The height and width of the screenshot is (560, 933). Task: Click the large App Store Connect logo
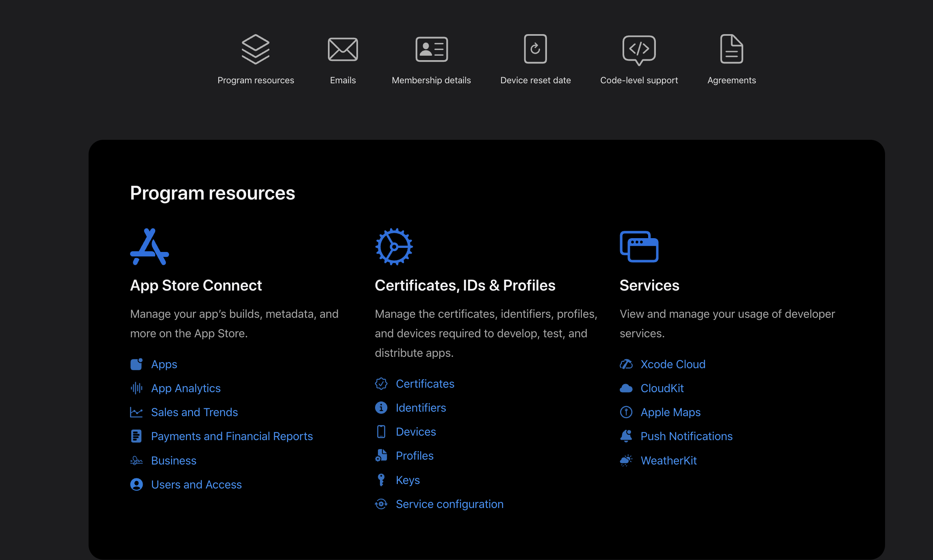(x=150, y=247)
